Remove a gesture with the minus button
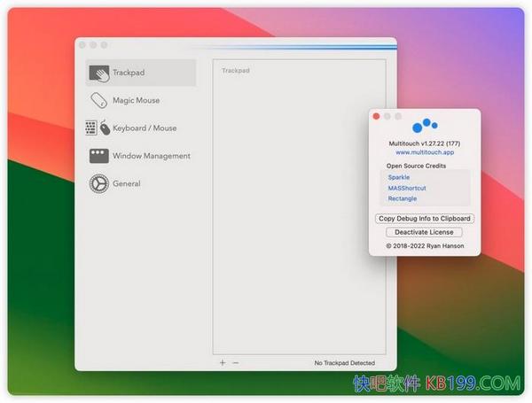The width and height of the screenshot is (532, 403). 235,363
